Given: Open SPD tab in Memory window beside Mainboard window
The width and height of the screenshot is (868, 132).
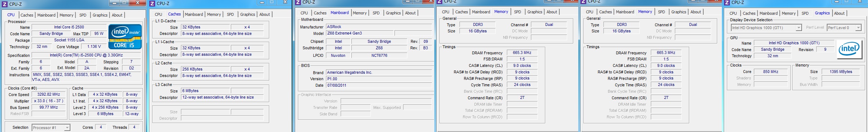Looking at the screenshot, I should (x=518, y=12).
